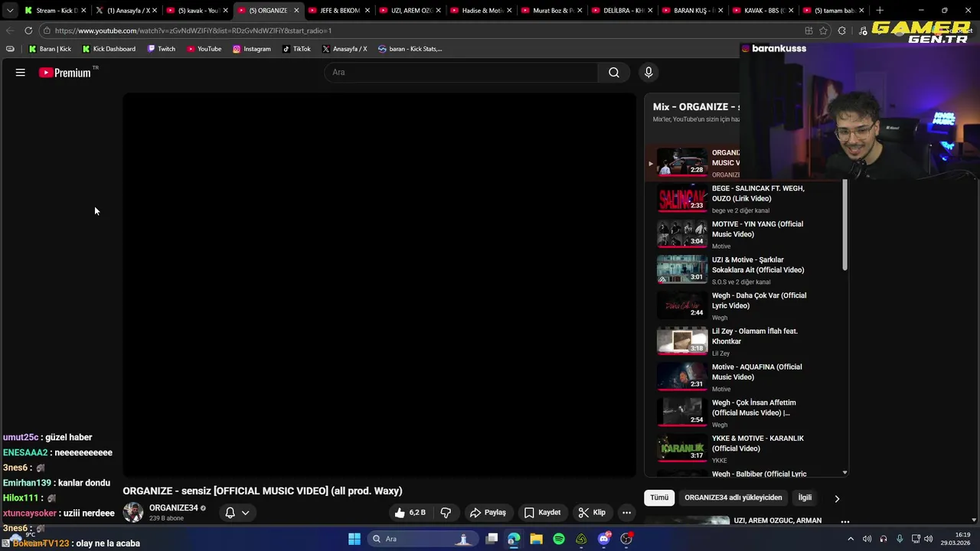Open Spotify from the taskbar
980x551 pixels.
click(559, 539)
